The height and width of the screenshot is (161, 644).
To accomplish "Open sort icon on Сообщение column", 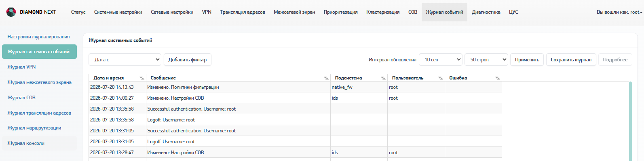I will [326, 78].
